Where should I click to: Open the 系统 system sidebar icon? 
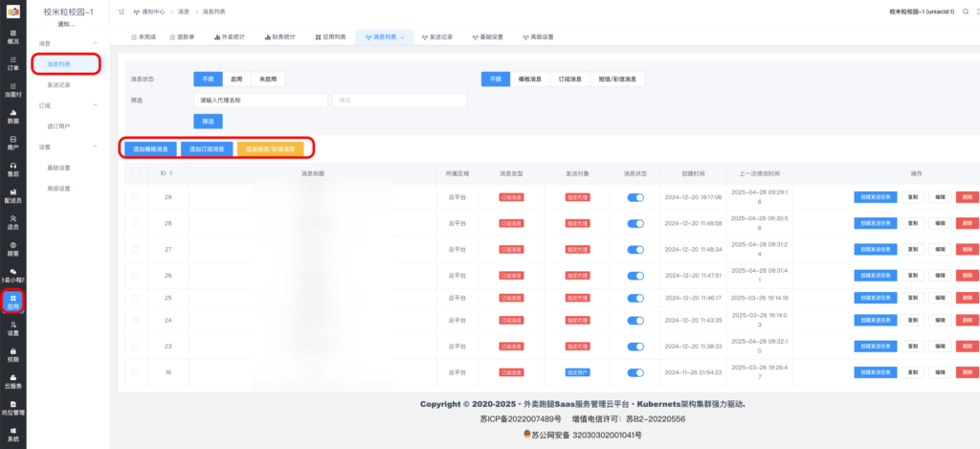point(13,436)
